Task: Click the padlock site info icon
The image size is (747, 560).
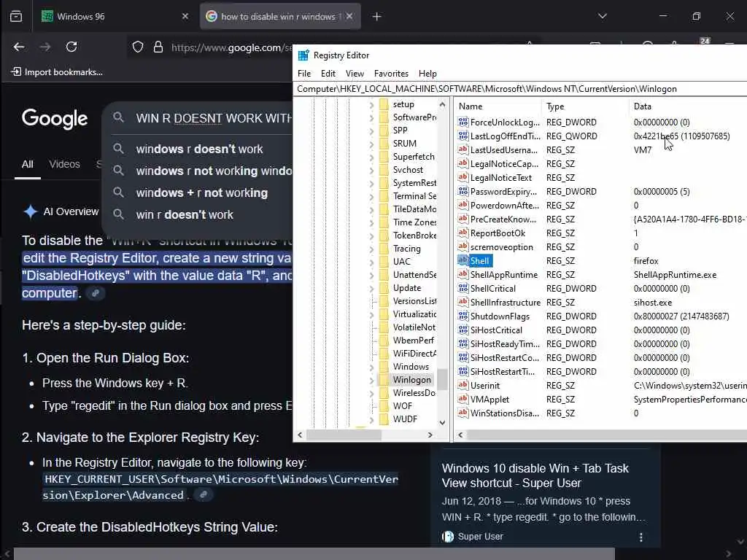Action: click(158, 47)
